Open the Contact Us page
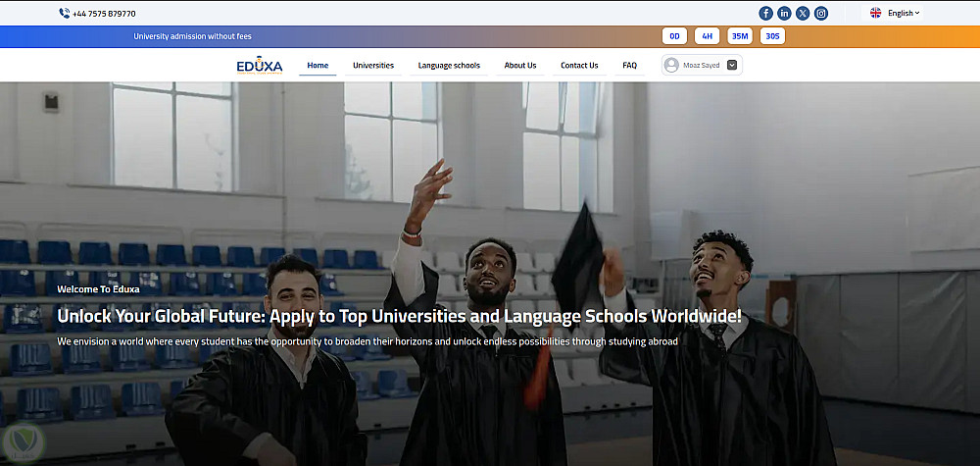 579,65
